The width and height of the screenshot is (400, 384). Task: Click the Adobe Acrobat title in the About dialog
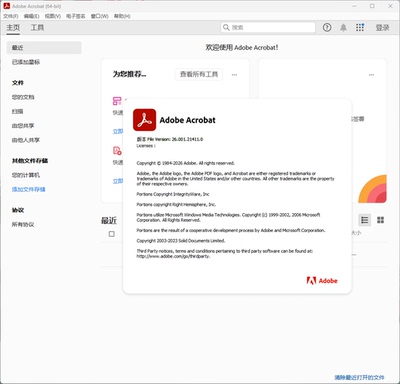187,120
